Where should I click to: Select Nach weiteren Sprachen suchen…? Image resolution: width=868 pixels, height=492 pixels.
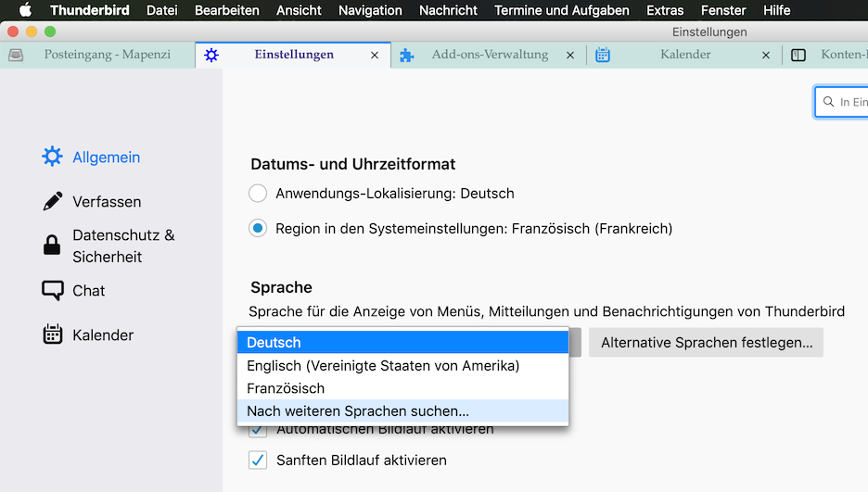click(403, 410)
